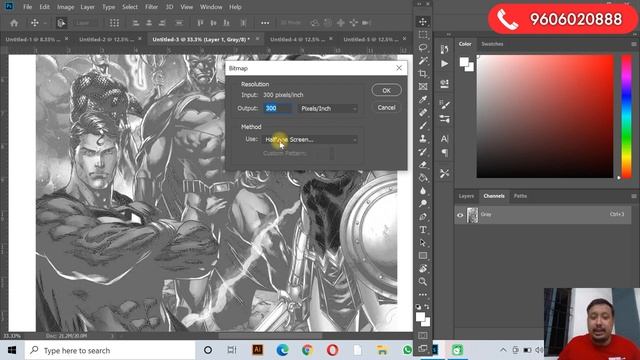Select the Lasso tool
Screen dimensions: 640x360
pos(423,48)
